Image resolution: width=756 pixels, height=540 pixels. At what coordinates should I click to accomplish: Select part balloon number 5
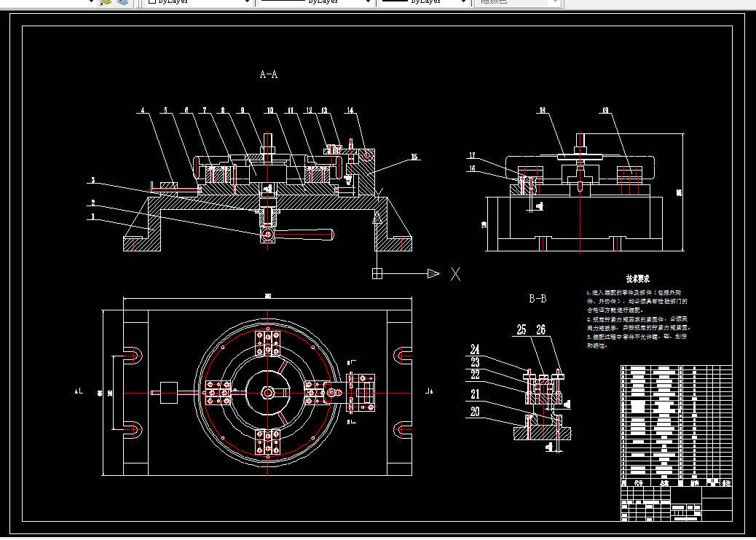point(166,111)
